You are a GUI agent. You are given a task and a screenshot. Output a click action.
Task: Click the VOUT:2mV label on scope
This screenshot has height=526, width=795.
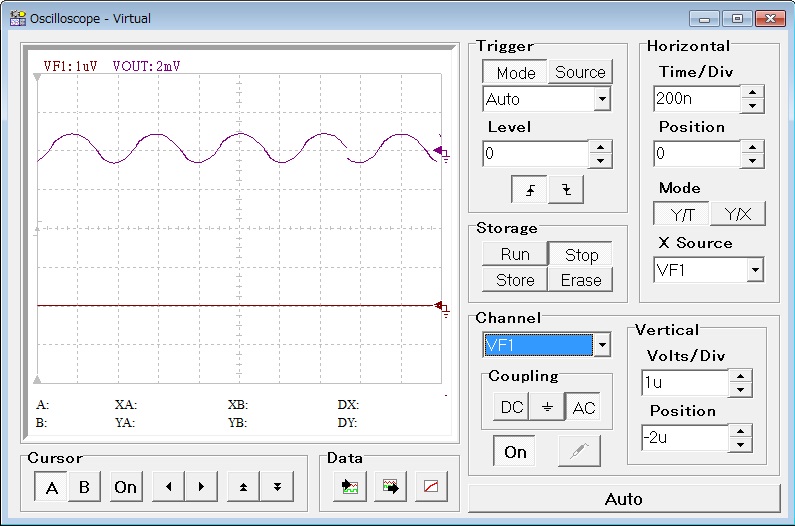pyautogui.click(x=147, y=66)
